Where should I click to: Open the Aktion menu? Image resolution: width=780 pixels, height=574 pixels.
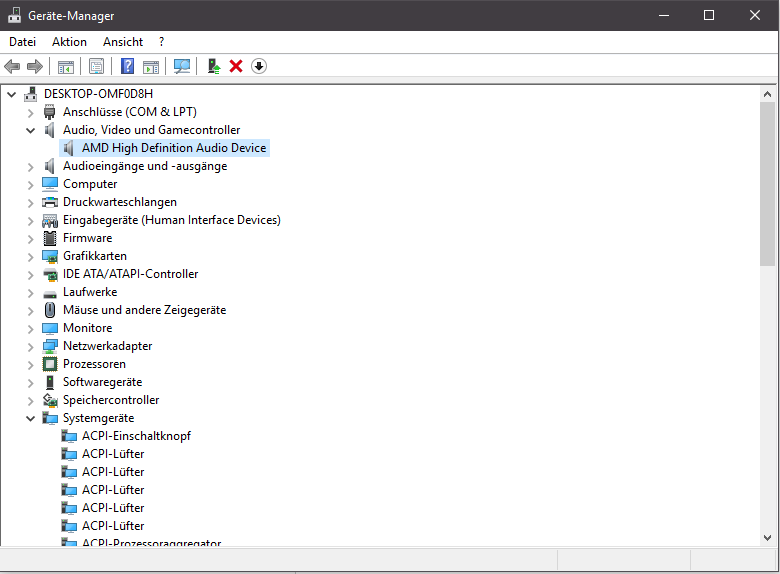(x=69, y=42)
